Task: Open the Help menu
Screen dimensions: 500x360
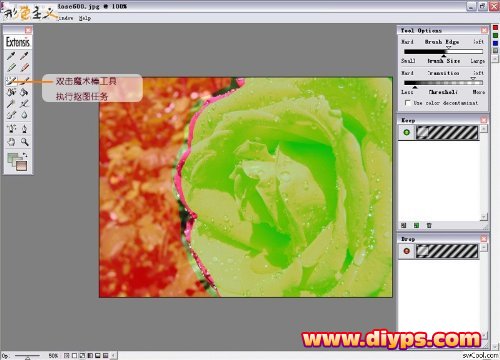Action: (x=85, y=18)
